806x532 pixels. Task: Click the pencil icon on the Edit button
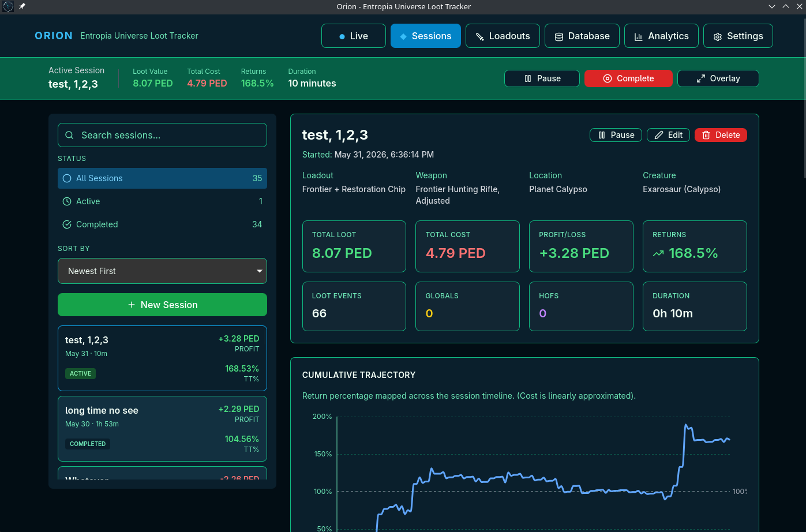coord(658,135)
